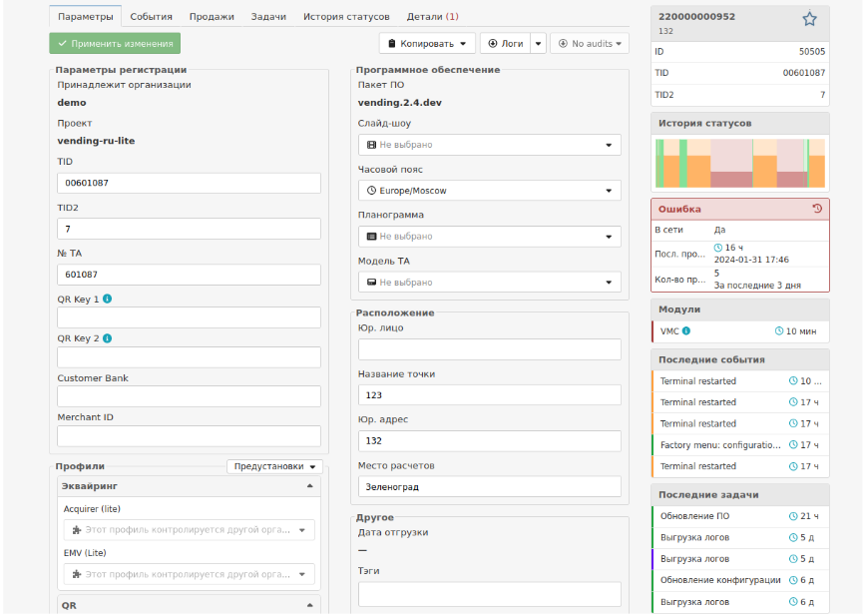Open the Детали (1) tab

[x=432, y=17]
